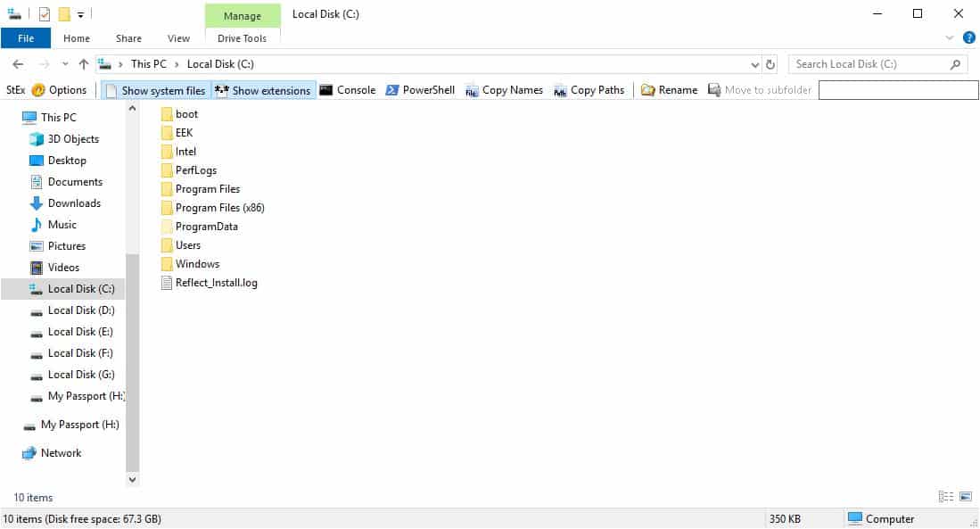Navigate up one folder level
This screenshot has width=980, height=529.
(83, 63)
